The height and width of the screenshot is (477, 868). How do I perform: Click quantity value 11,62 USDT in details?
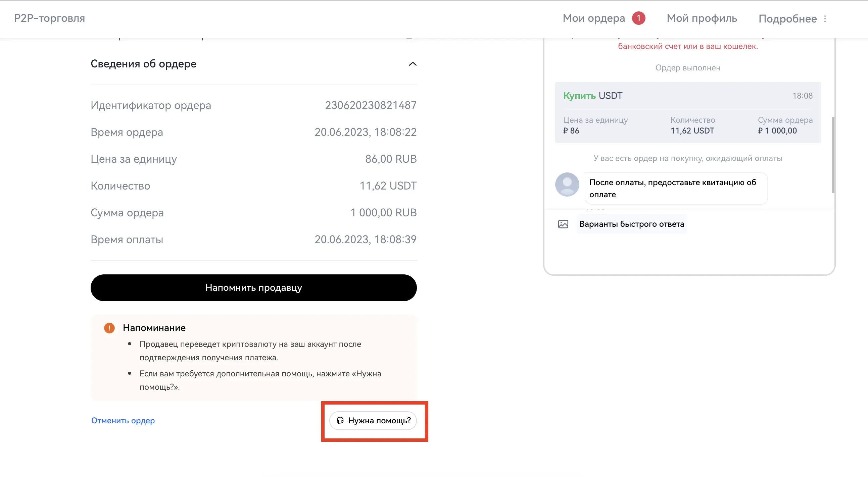[x=388, y=186]
